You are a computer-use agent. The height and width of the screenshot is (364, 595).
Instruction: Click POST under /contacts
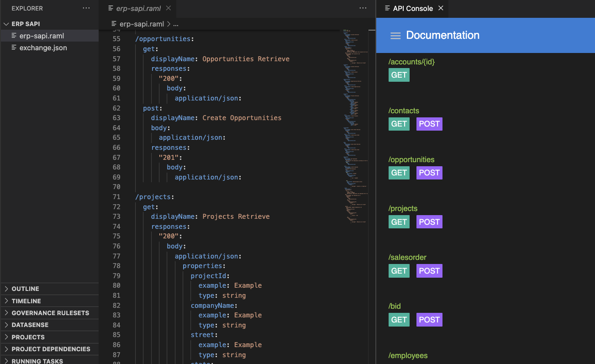pyautogui.click(x=429, y=124)
